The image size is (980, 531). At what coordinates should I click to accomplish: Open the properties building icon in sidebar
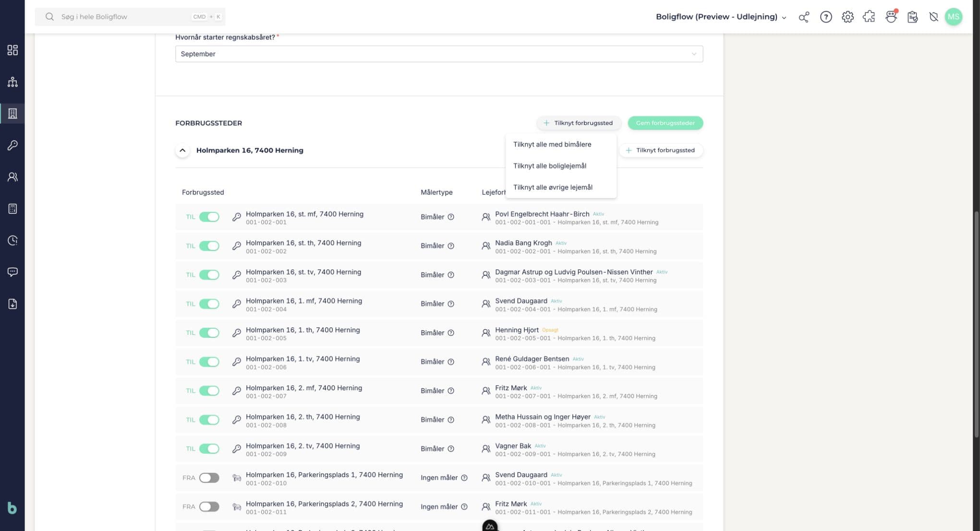click(12, 113)
